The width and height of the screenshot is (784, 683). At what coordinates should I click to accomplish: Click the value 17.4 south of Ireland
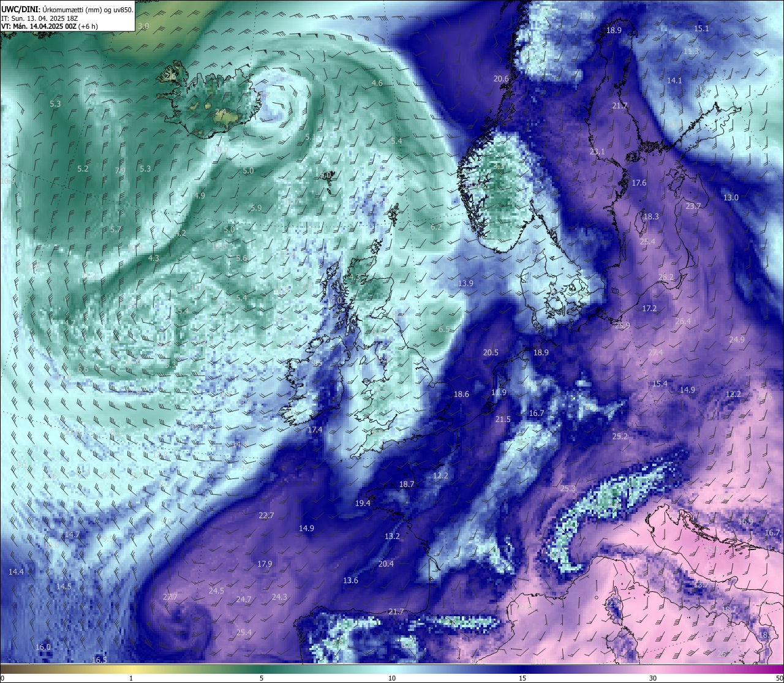[315, 431]
